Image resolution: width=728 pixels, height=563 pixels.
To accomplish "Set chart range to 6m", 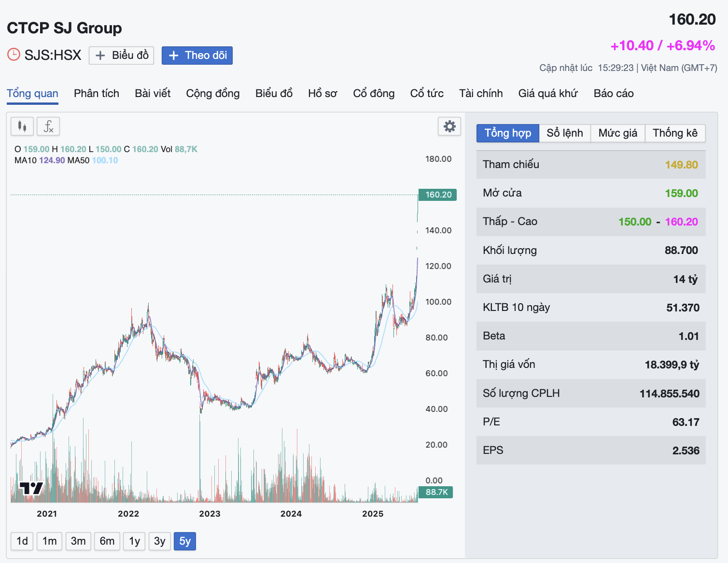I will click(107, 541).
